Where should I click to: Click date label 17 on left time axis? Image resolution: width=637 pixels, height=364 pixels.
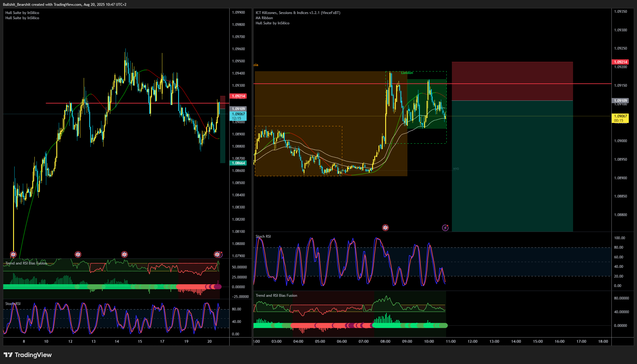pyautogui.click(x=162, y=341)
